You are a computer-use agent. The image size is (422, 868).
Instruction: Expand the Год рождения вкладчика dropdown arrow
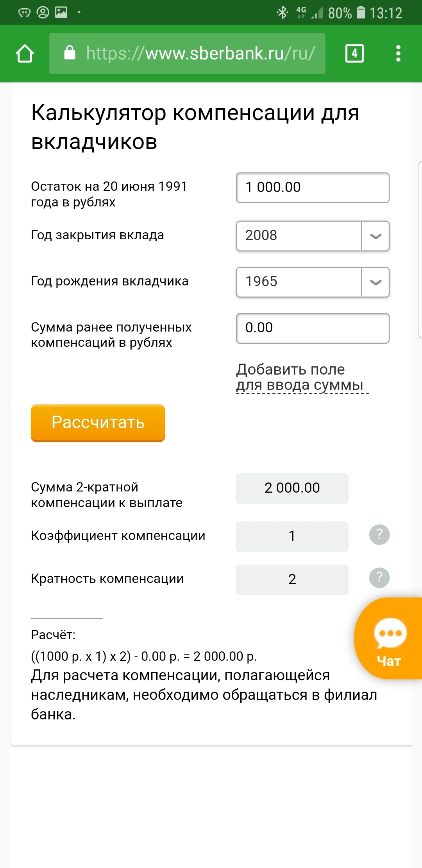click(376, 282)
